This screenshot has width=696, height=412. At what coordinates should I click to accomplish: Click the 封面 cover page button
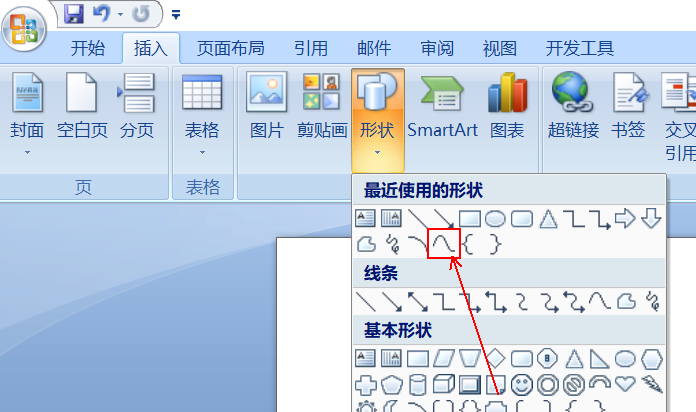(28, 106)
